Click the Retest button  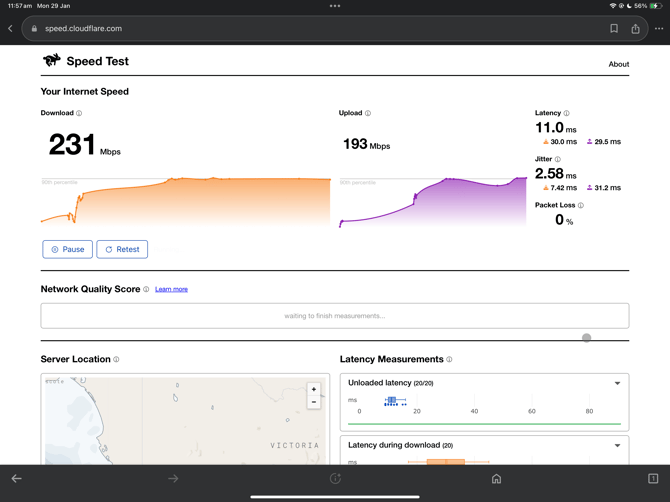tap(122, 249)
